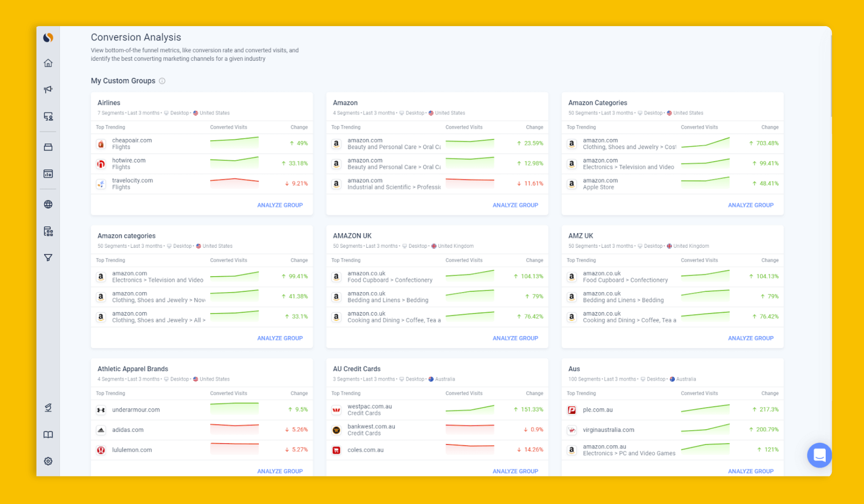The image size is (864, 504).
Task: Open the info tooltip beside My Custom Groups
Action: click(x=162, y=81)
